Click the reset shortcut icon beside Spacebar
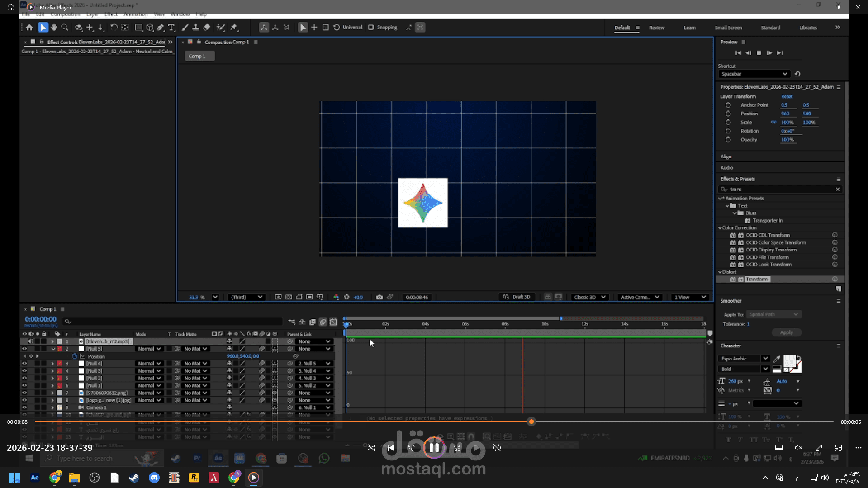This screenshot has width=868, height=488. pos(797,74)
